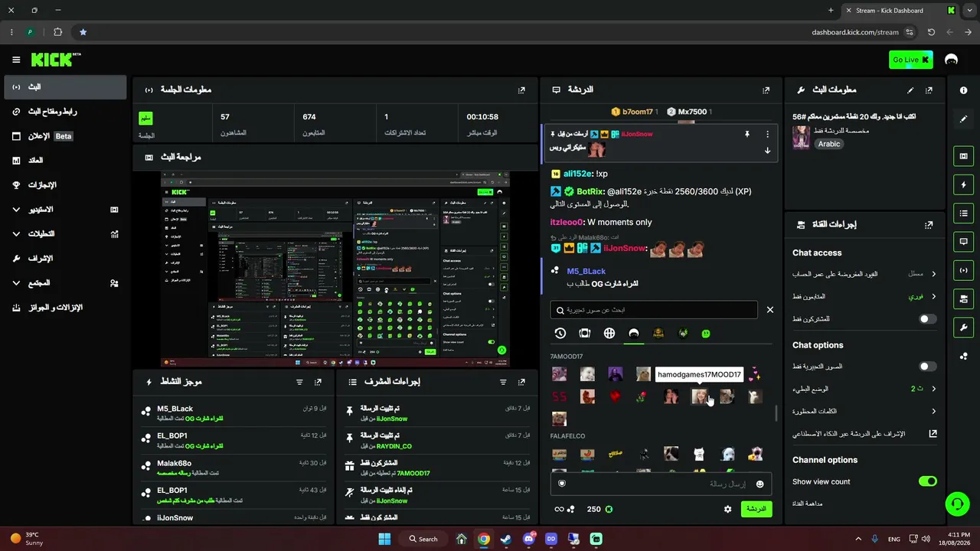Toggle the المشتركون فقط subscribers-only switch
The image size is (980, 551).
tap(927, 319)
